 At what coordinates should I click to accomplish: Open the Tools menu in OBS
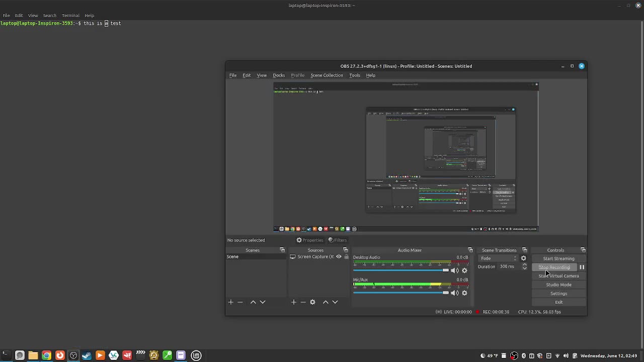(x=355, y=75)
